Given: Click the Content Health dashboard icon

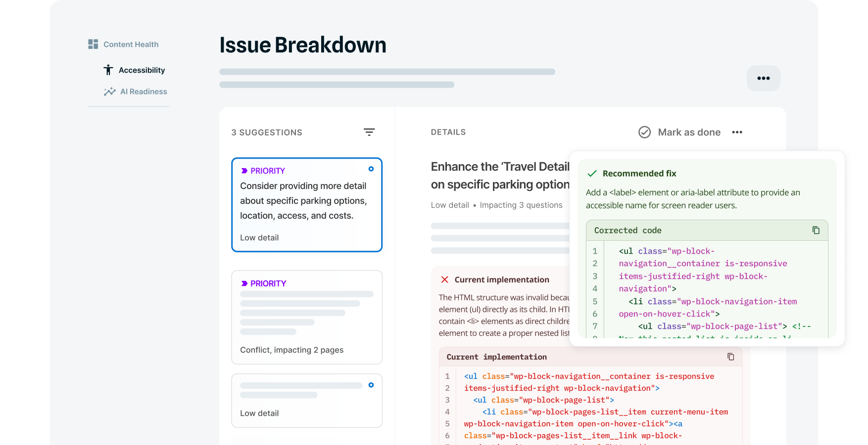Looking at the screenshot, I should 93,44.
